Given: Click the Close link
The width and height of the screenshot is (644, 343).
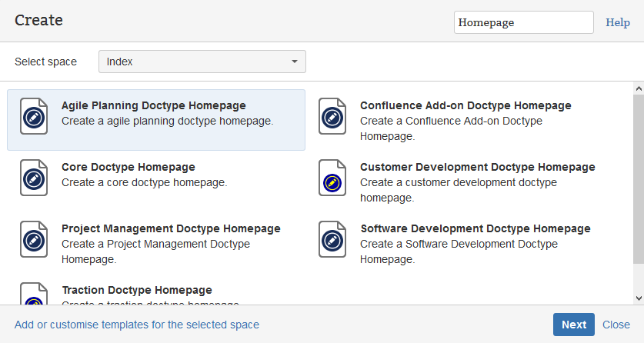Looking at the screenshot, I should coord(616,325).
